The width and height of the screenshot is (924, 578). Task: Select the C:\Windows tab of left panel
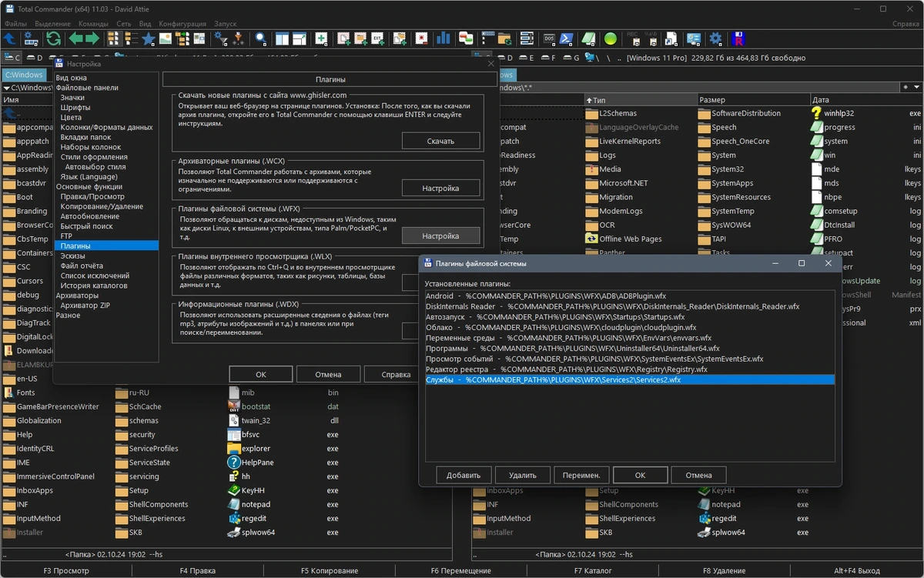[23, 75]
